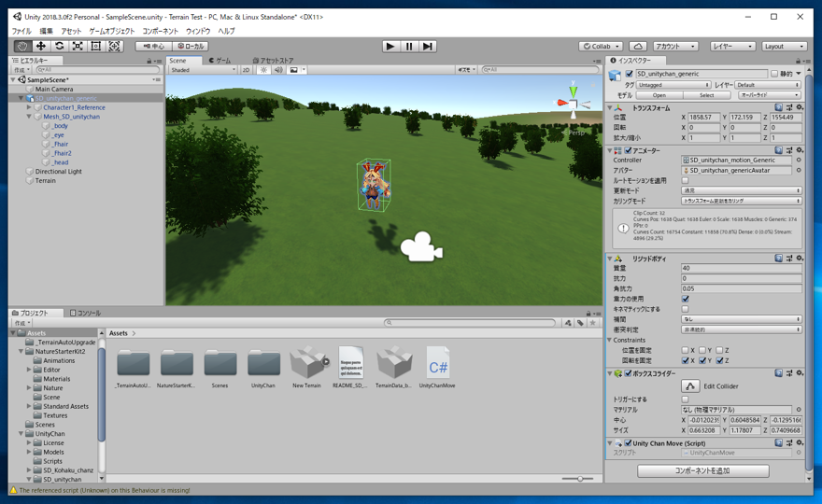Open Box Collider preset icon
The height and width of the screenshot is (504, 822).
pyautogui.click(x=789, y=373)
